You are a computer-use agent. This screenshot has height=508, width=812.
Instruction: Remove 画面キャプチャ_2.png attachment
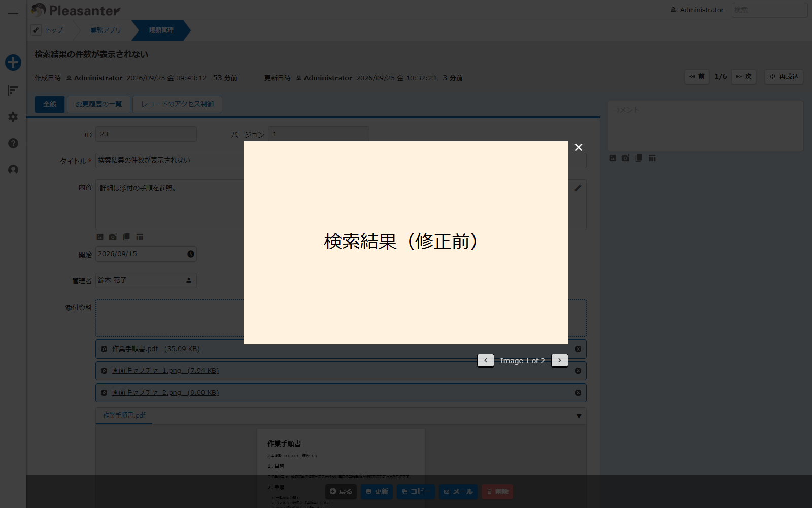[x=578, y=393]
